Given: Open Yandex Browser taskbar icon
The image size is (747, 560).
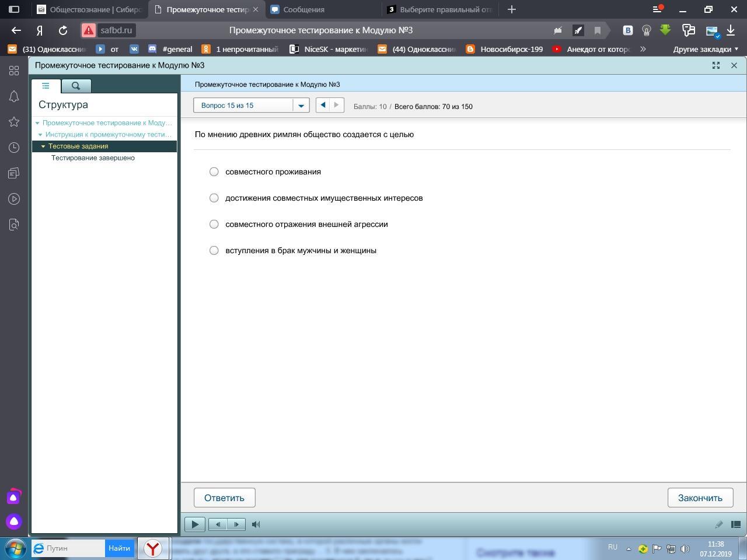Looking at the screenshot, I should coord(154,548).
